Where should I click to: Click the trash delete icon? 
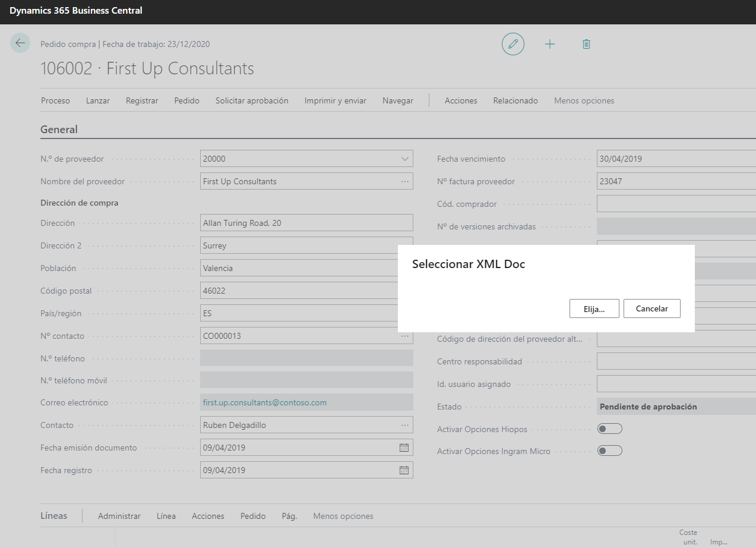click(x=586, y=44)
